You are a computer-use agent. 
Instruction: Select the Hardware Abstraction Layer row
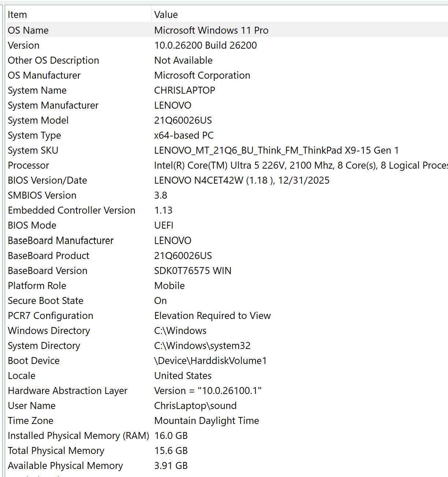[x=227, y=391]
